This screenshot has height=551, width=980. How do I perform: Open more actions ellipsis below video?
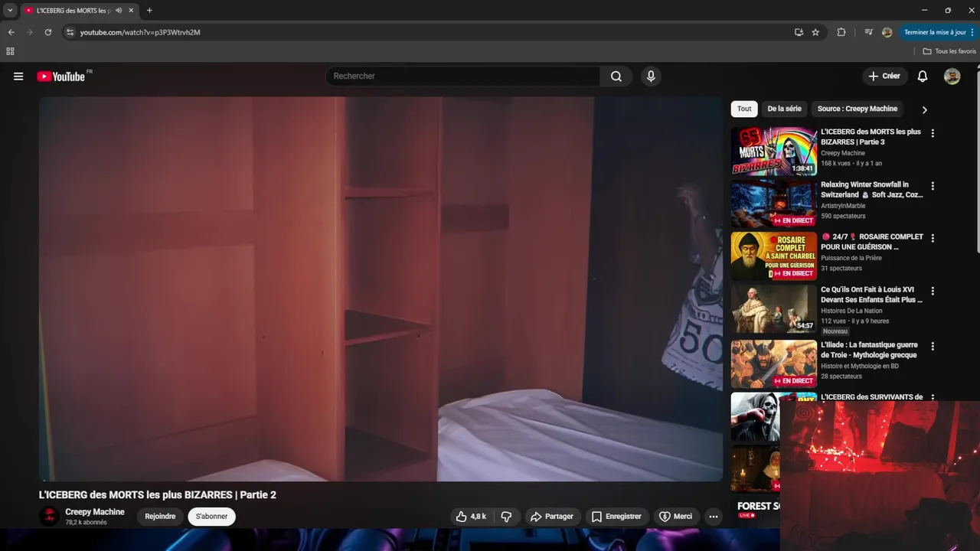pyautogui.click(x=714, y=517)
